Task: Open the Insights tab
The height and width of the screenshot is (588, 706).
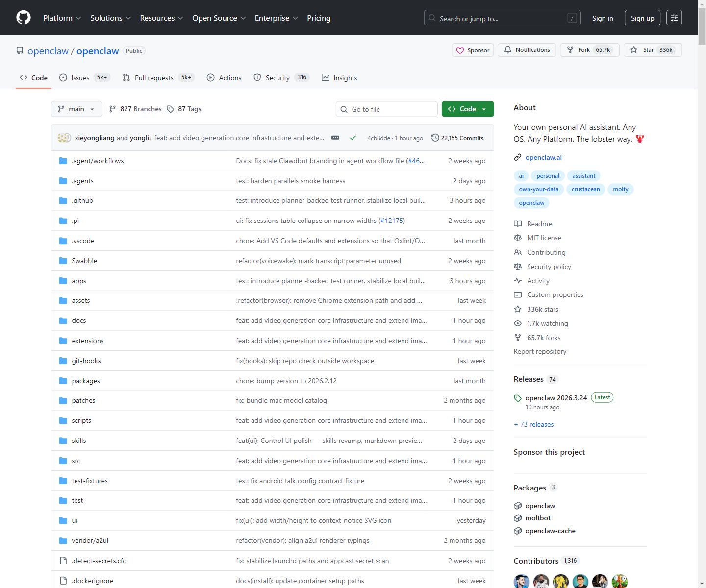Action: [339, 77]
